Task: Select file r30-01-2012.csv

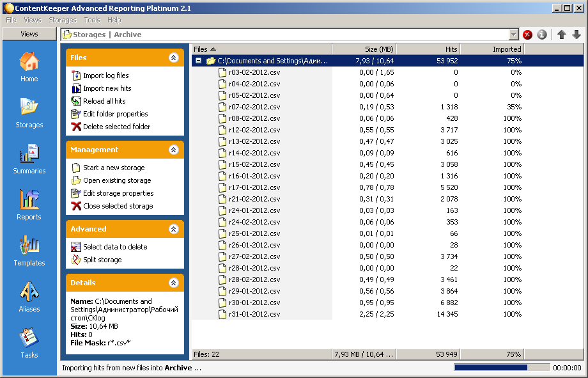Action: pyautogui.click(x=254, y=303)
